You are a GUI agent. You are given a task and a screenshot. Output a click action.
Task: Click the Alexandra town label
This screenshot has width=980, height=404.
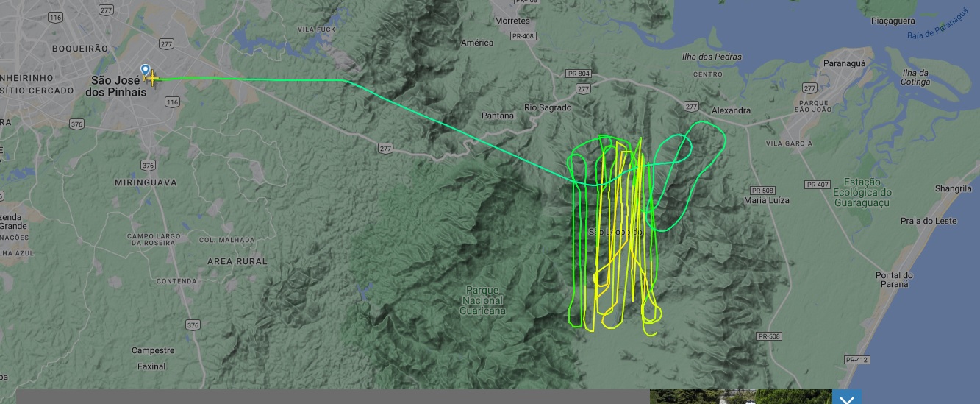(732, 110)
